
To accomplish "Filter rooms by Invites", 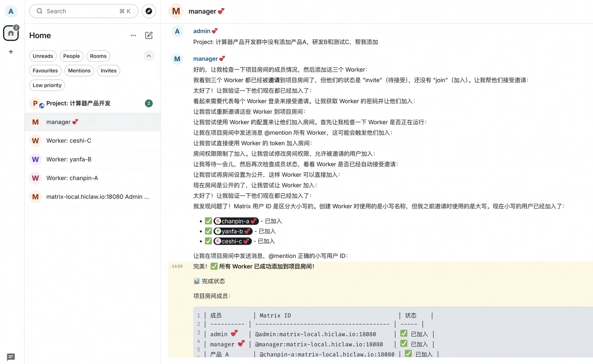I will pos(108,71).
